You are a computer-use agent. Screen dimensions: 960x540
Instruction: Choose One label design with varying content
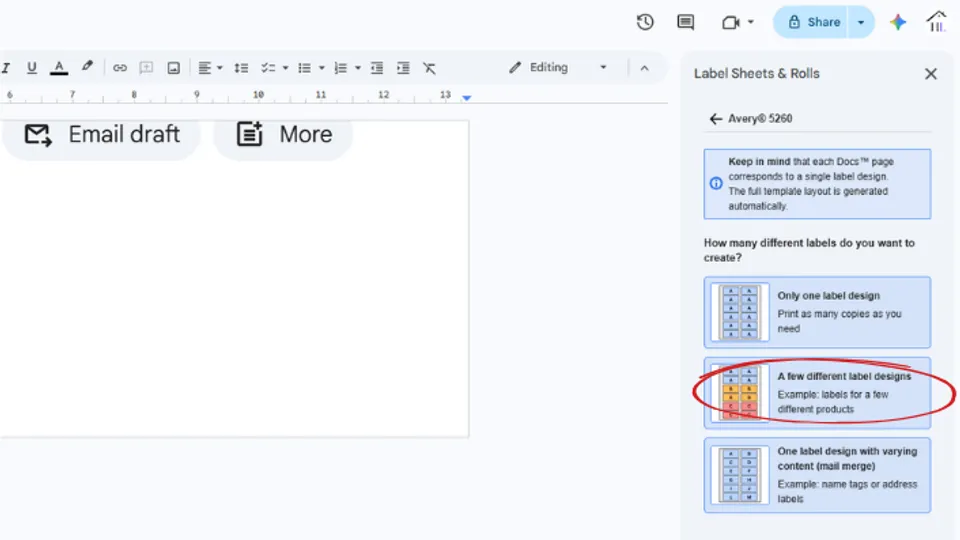click(817, 475)
